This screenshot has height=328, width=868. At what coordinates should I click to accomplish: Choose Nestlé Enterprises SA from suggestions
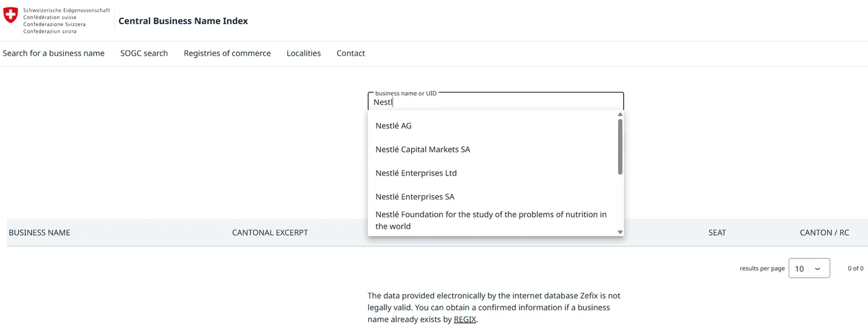(x=492, y=197)
